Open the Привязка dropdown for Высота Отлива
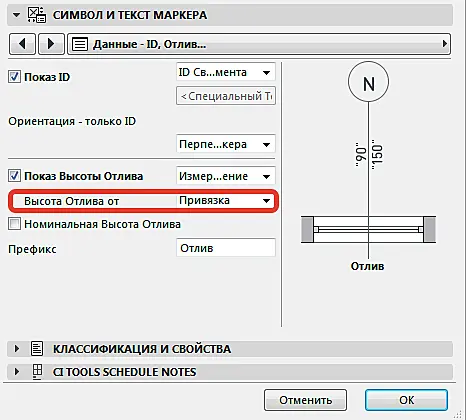Screen dimensions: 466x420 click(x=226, y=201)
